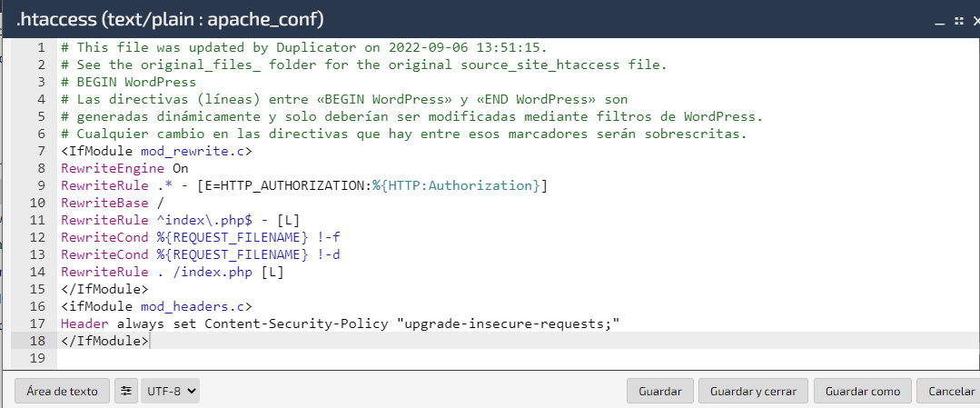This screenshot has width=980, height=408.
Task: Click the Guardar button
Action: 660,391
